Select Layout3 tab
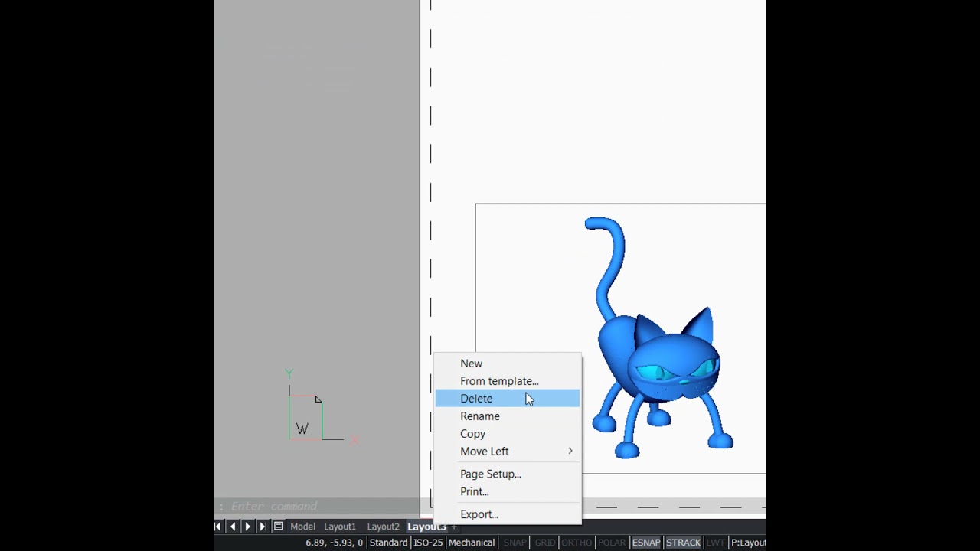Viewport: 980px width, 551px height. click(x=426, y=527)
